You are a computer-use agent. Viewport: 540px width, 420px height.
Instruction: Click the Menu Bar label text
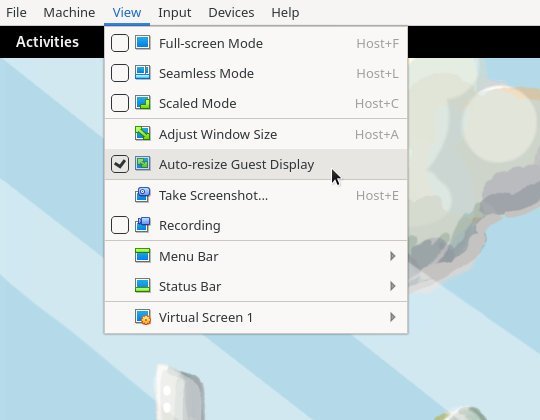tap(189, 256)
